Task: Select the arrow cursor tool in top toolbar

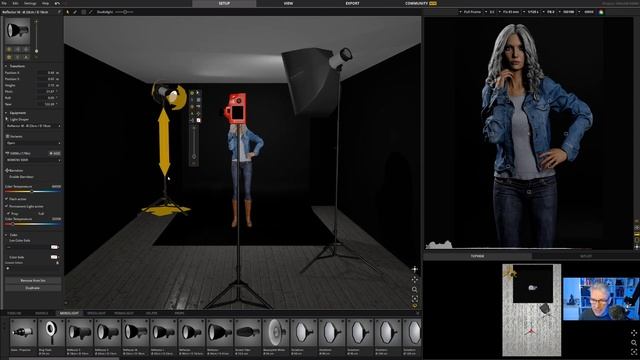Action: pos(68,12)
